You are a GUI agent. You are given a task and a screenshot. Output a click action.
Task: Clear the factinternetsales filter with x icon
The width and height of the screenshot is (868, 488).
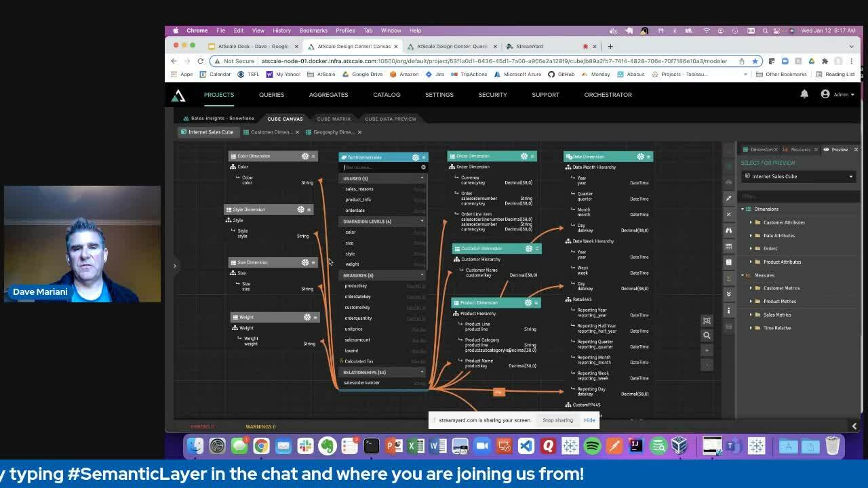[423, 167]
